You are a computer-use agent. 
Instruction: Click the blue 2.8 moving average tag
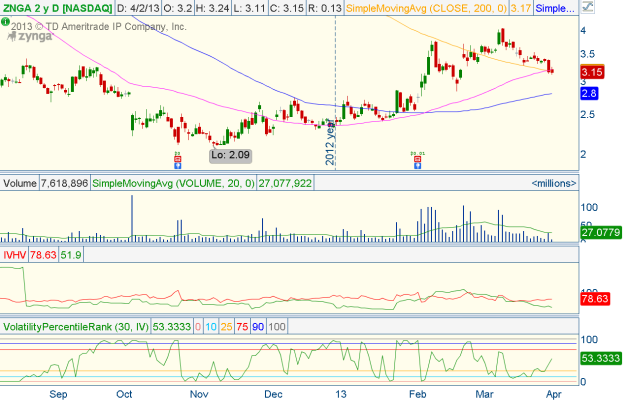coord(589,94)
